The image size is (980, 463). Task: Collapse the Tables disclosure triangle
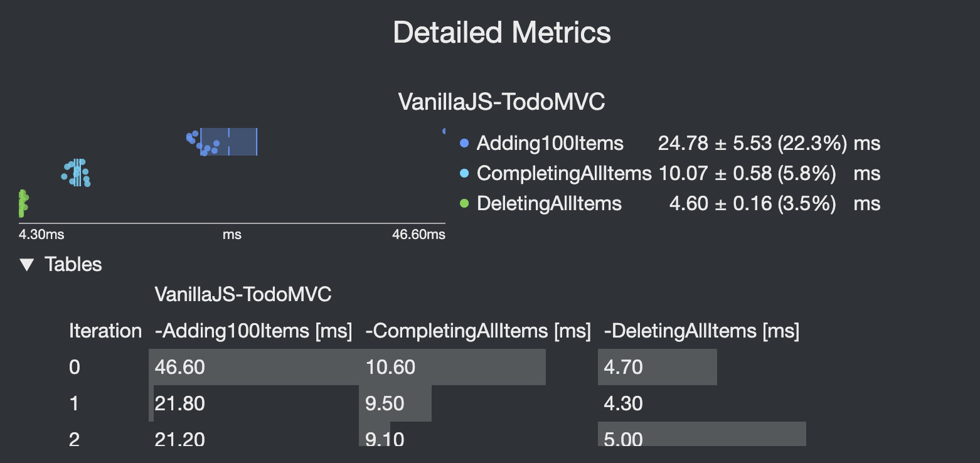point(26,265)
